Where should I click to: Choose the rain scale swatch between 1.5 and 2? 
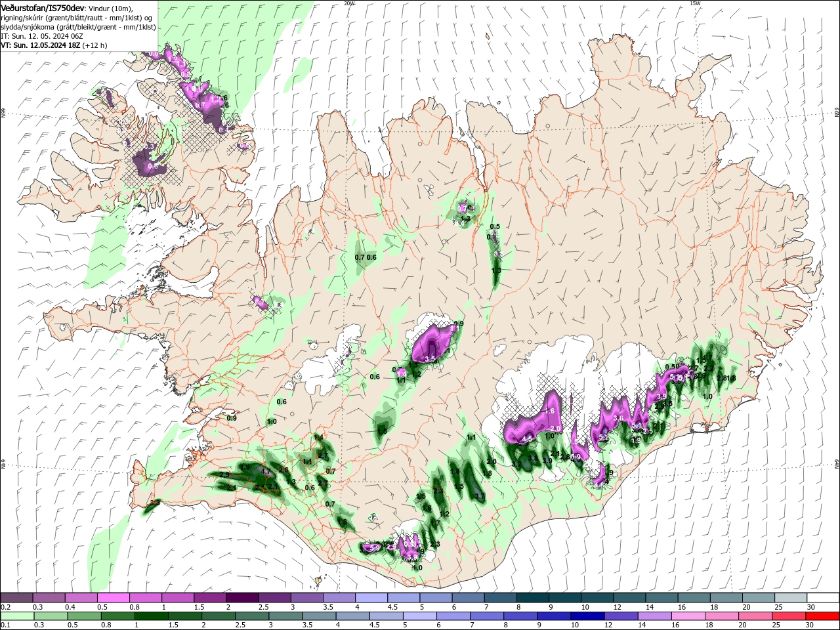(x=184, y=616)
